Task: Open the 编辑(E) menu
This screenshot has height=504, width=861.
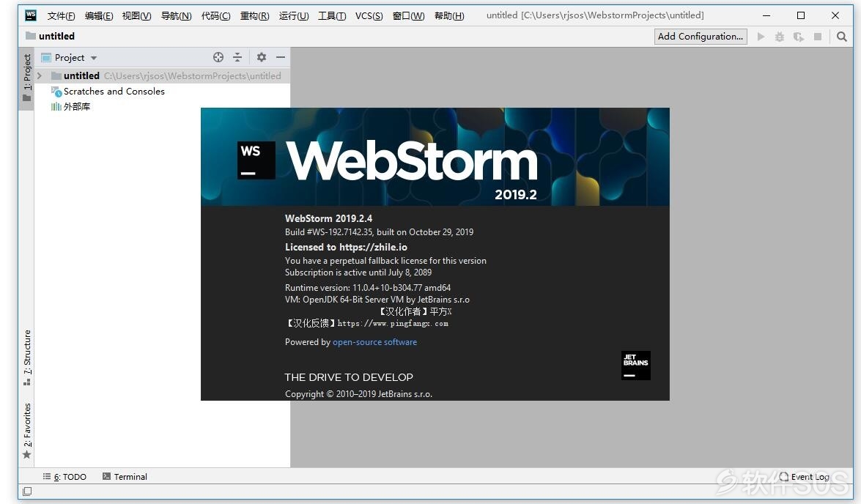Action: tap(99, 16)
